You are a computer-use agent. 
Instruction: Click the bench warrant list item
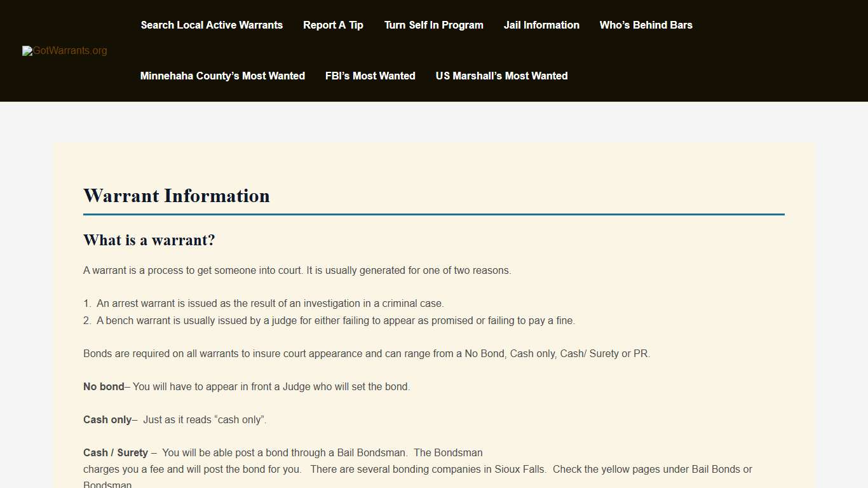[336, 320]
